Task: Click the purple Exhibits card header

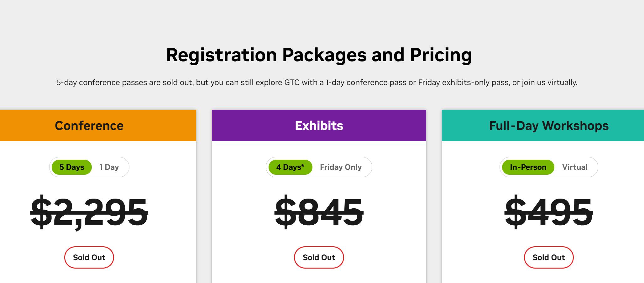Action: coord(319,125)
